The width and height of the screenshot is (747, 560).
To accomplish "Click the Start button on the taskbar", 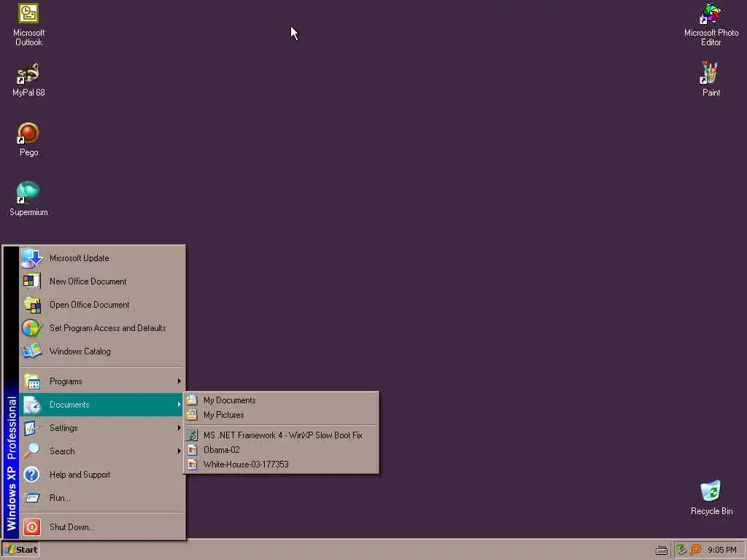I will click(20, 550).
